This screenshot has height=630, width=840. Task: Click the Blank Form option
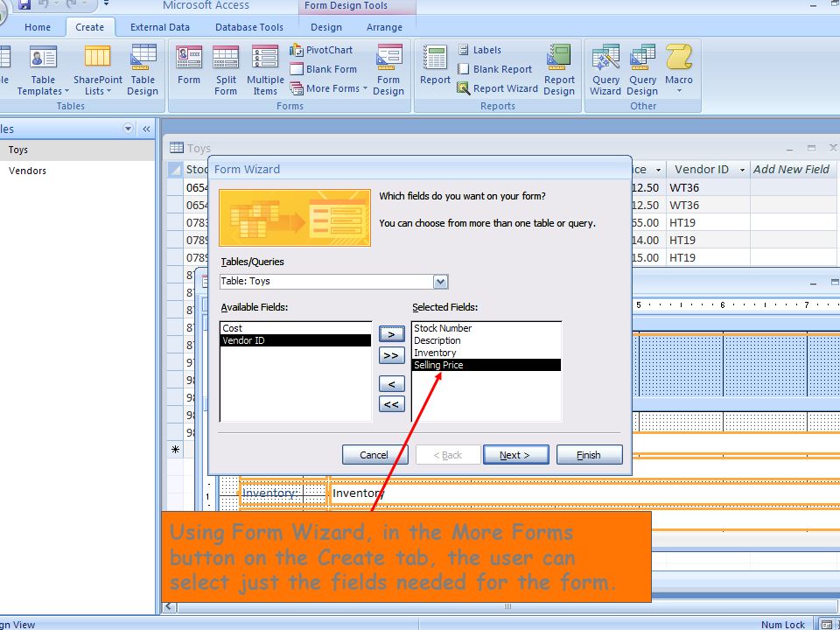point(324,69)
